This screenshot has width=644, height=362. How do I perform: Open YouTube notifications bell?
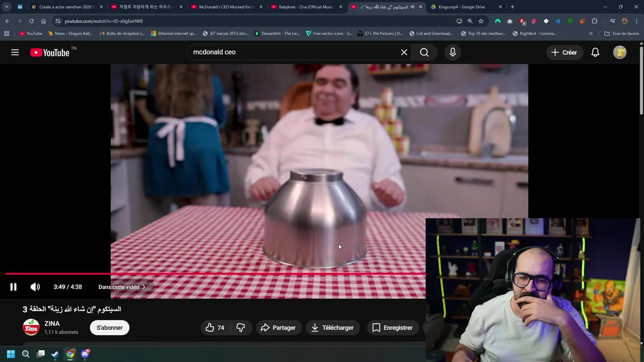[x=595, y=52]
